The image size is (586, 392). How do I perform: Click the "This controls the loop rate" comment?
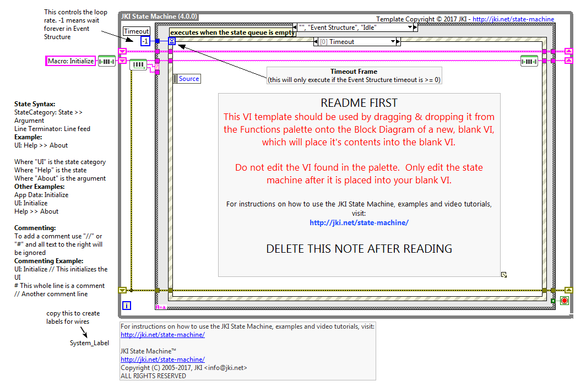tap(75, 24)
